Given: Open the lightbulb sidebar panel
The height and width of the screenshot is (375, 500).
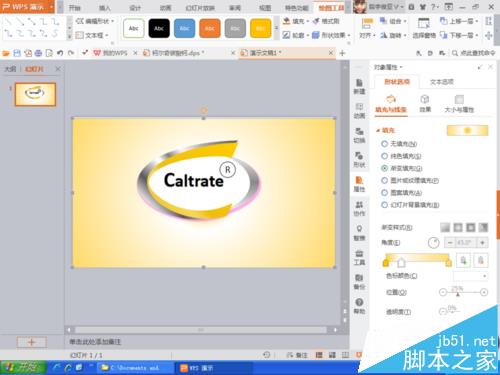Looking at the screenshot, I should pos(359,233).
